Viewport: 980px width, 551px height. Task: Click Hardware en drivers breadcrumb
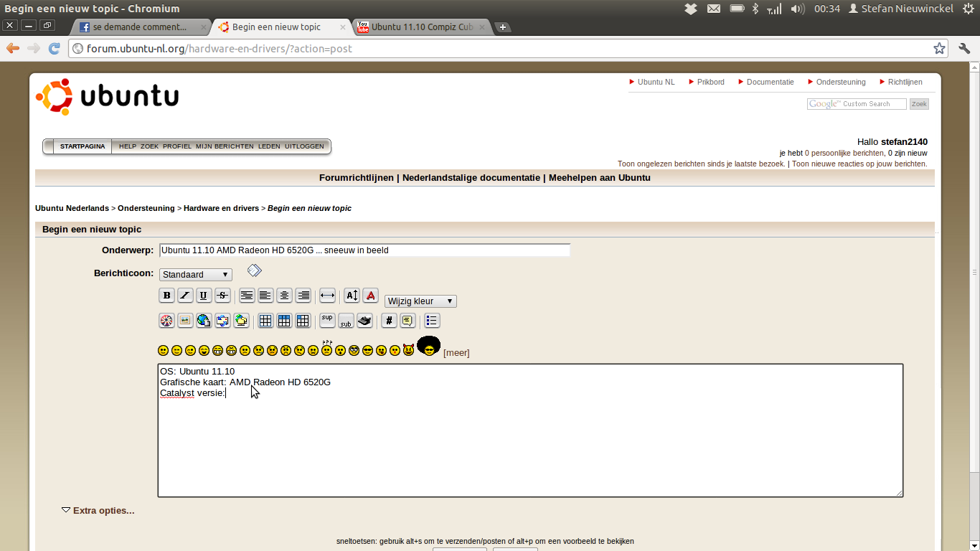tap(221, 208)
